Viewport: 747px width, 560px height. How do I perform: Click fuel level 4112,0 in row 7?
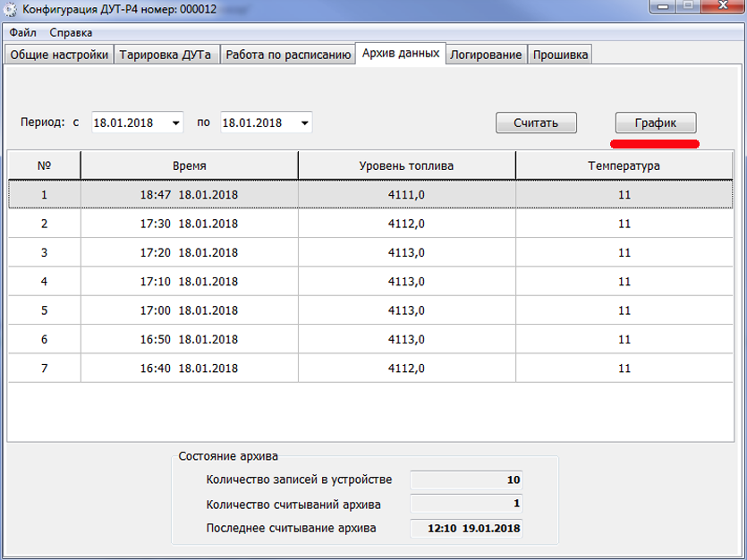(x=406, y=369)
